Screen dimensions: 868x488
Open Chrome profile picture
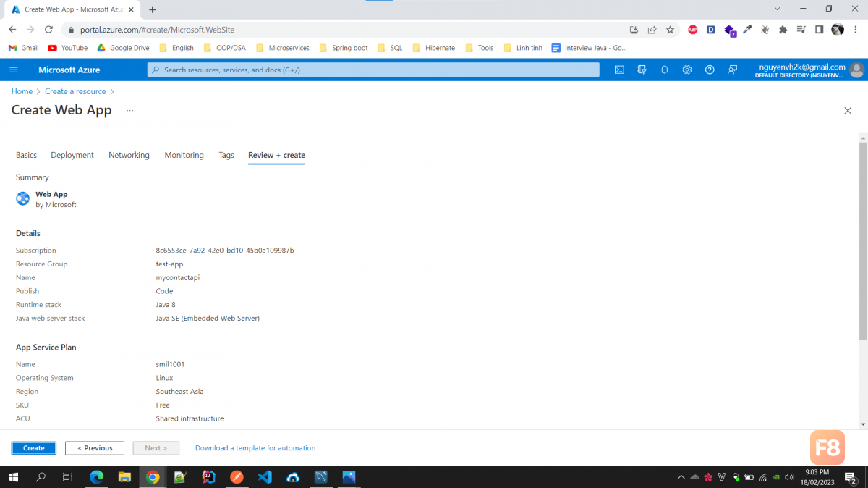click(x=838, y=30)
